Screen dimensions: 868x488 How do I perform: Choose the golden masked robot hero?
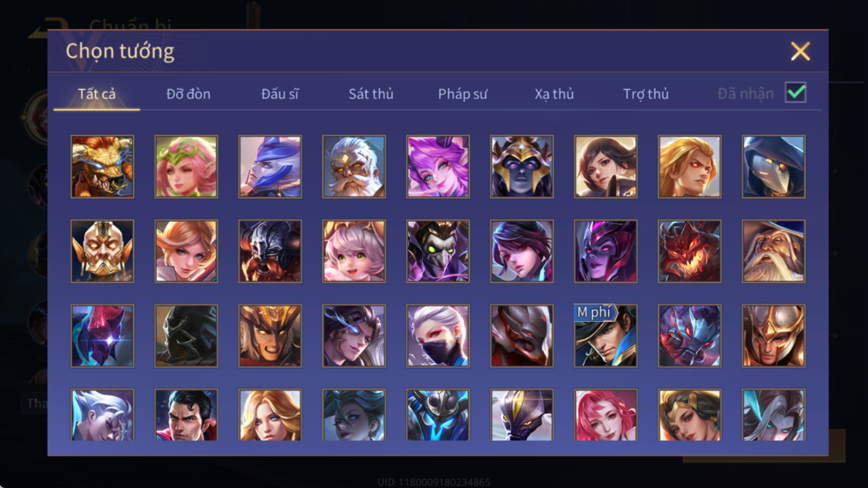click(102, 251)
